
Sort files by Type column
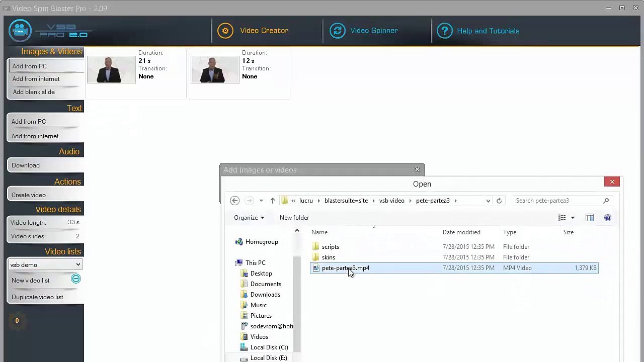[x=510, y=232]
